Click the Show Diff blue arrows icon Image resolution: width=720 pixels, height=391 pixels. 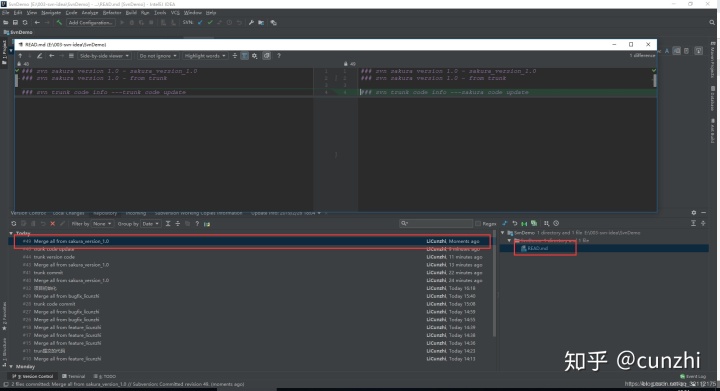[505, 223]
